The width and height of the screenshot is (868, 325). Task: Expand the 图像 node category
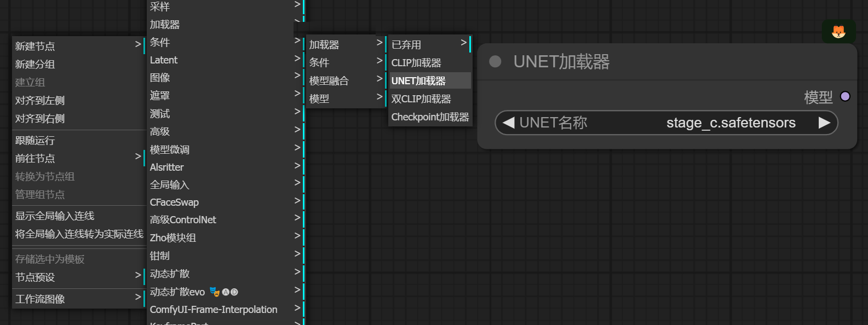point(225,78)
